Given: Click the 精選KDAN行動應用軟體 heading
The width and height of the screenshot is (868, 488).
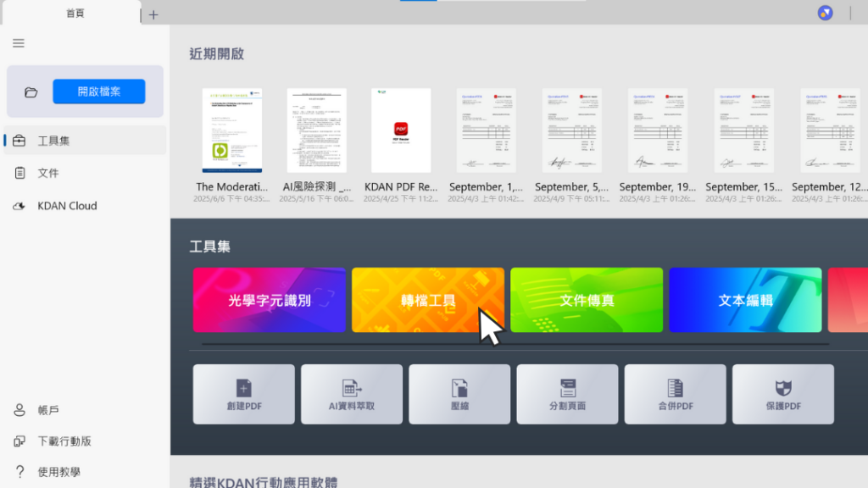Looking at the screenshot, I should [x=264, y=482].
